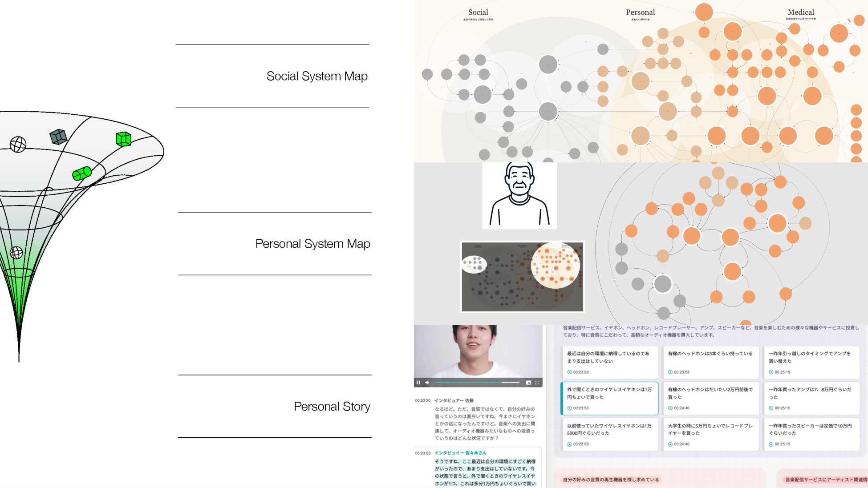Image resolution: width=868 pixels, height=488 pixels.
Task: Mute the video with the speaker icon
Action: (427, 383)
